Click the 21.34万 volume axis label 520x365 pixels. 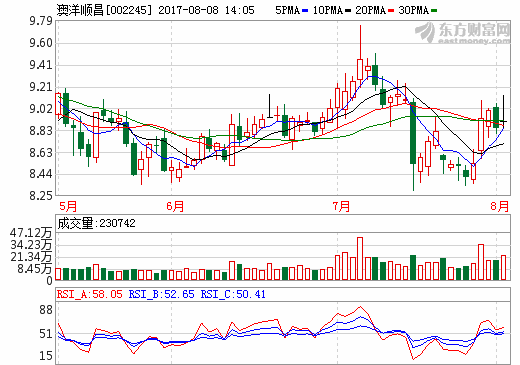pos(31,257)
